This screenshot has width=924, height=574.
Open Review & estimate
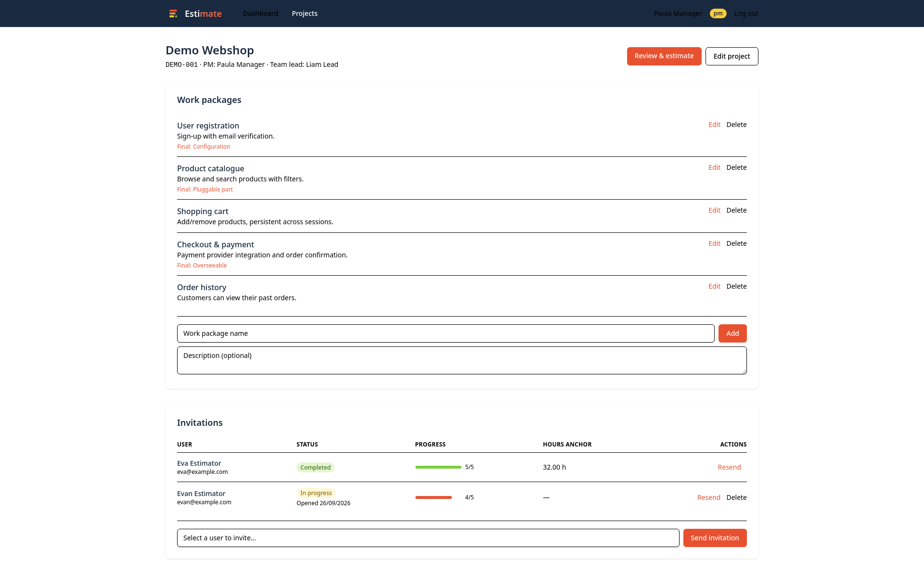(x=664, y=56)
